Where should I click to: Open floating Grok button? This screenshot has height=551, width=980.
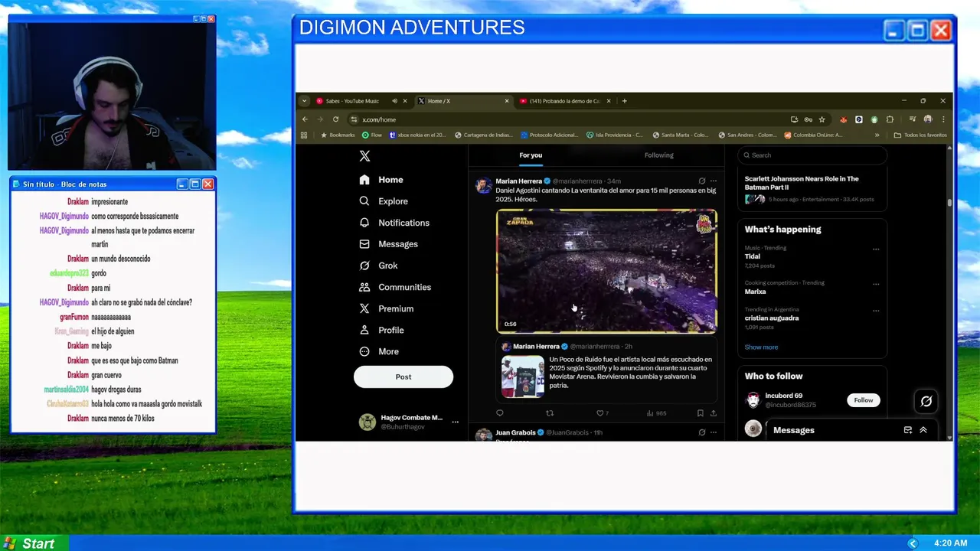point(926,401)
